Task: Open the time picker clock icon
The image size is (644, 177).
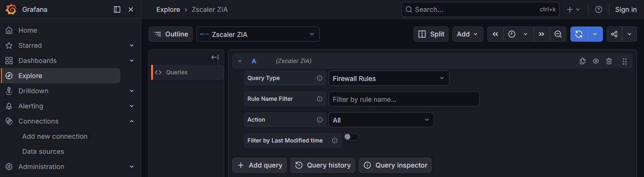Action: click(x=512, y=34)
